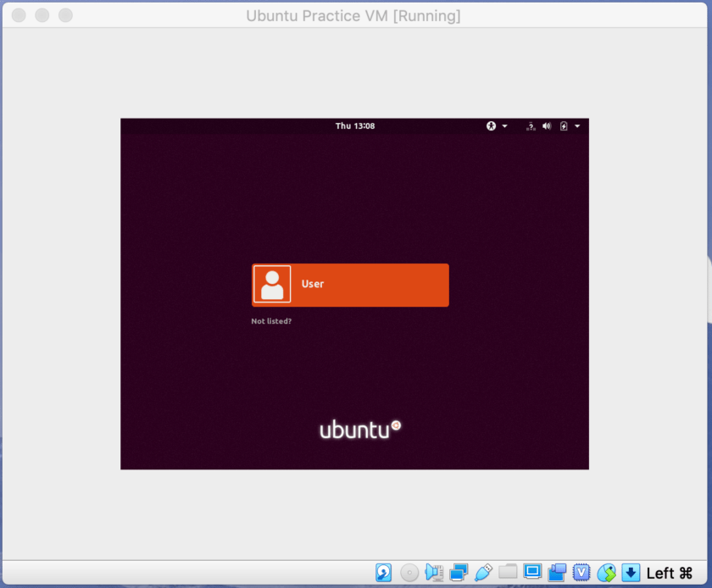Screen dimensions: 712x588
Task: Click the network status icon in Ubuntu
Action: tap(531, 126)
